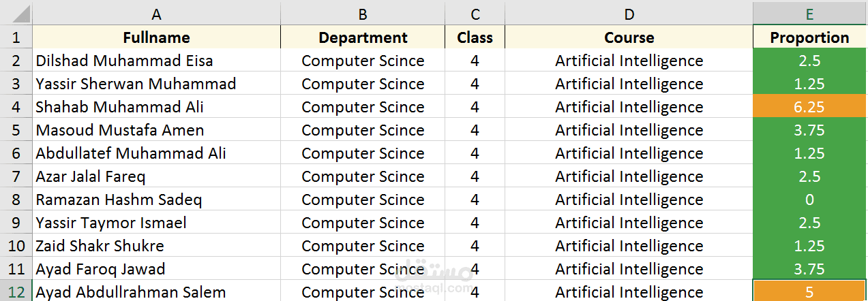Select the Proportion header cell
Image resolution: width=868 pixels, height=301 pixels.
click(x=809, y=37)
